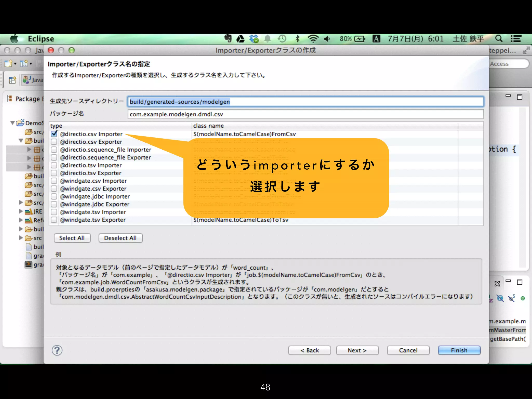The height and width of the screenshot is (399, 532).
Task: Check the @windgate.jdbc Importer checkbox
Action: [x=54, y=196]
